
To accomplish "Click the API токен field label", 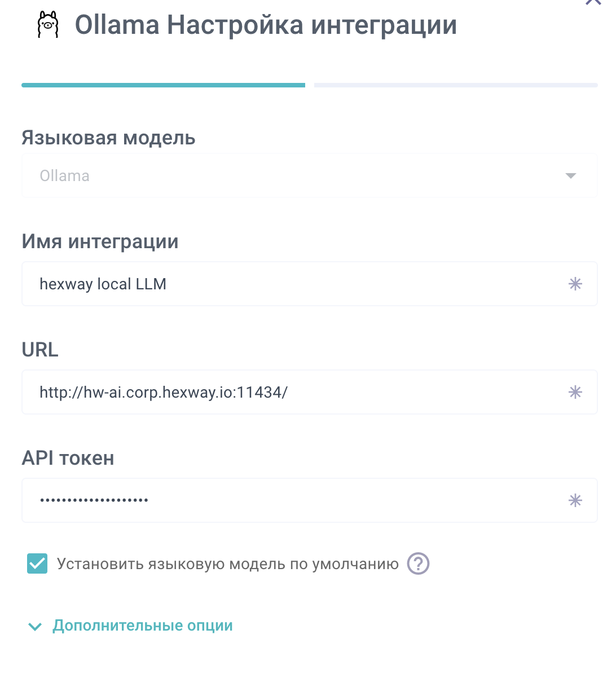I will (x=68, y=458).
